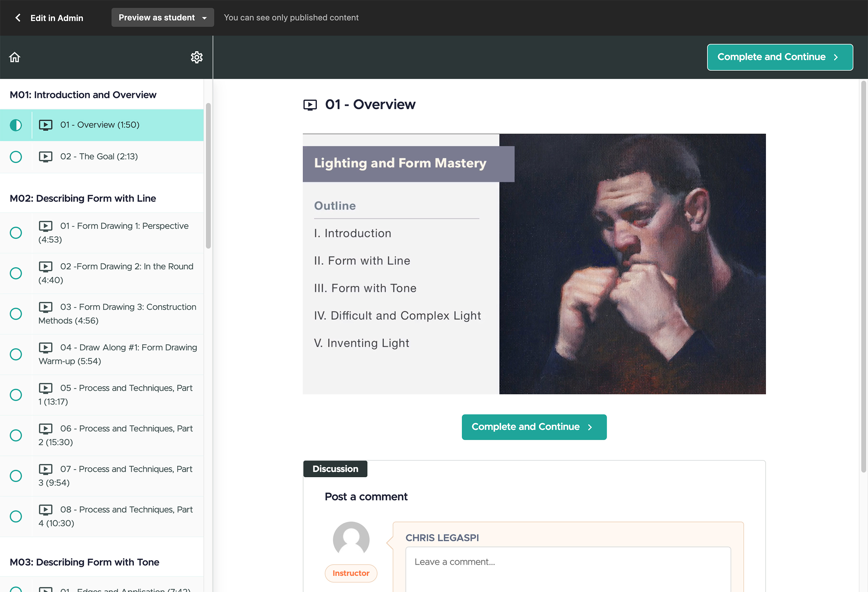Click video icon for Process and Techniques, Part 1
This screenshot has height=592, width=868.
point(46,388)
